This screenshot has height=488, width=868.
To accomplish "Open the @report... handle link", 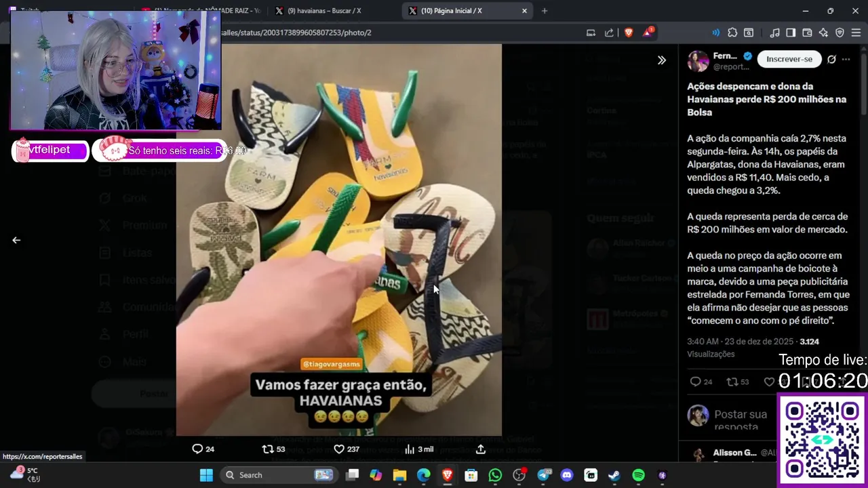I will (731, 67).
